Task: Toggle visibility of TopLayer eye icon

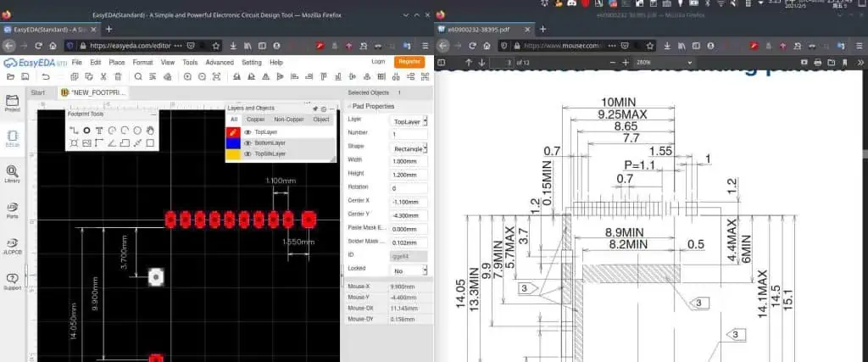Action: 248,132
